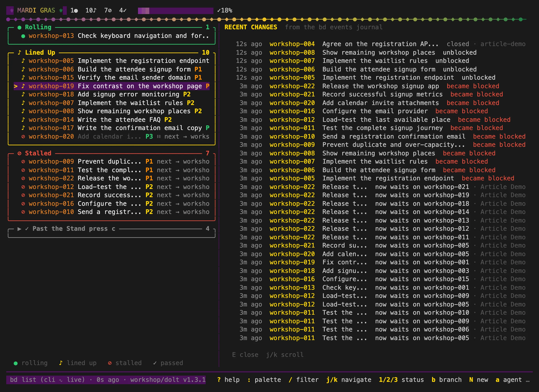
Task: Click the Stalled section header icon
Action: click(20, 153)
